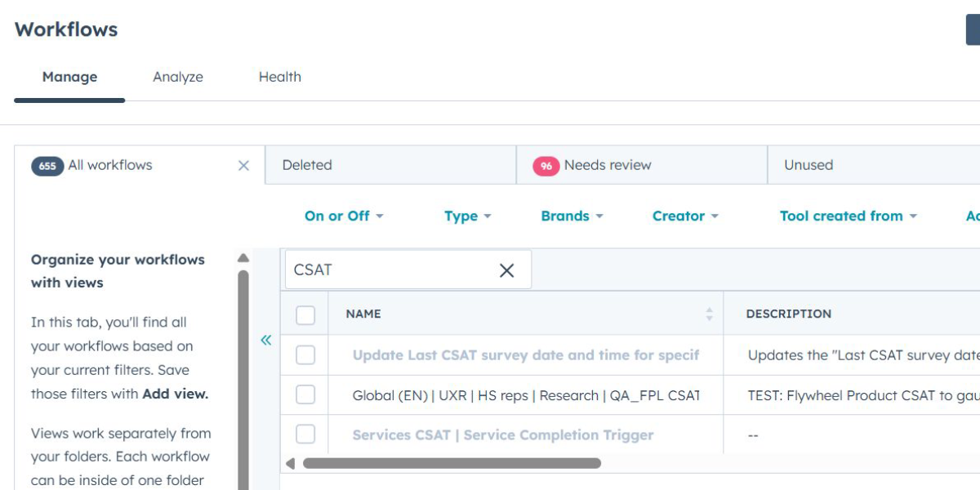Click 'Organize your workflows with views' heading
Screen dimensions: 980x490
(x=118, y=271)
